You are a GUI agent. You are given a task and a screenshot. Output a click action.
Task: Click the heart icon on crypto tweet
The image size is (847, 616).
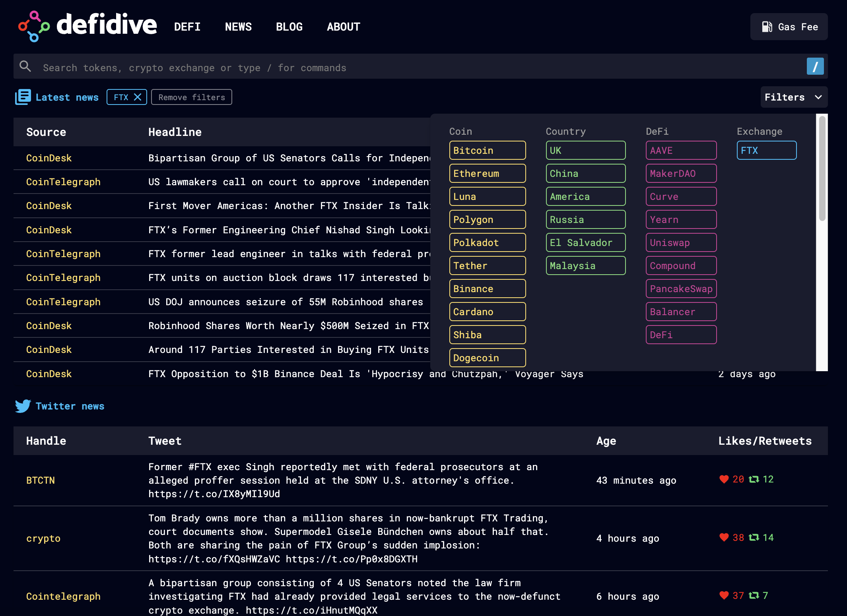(724, 537)
